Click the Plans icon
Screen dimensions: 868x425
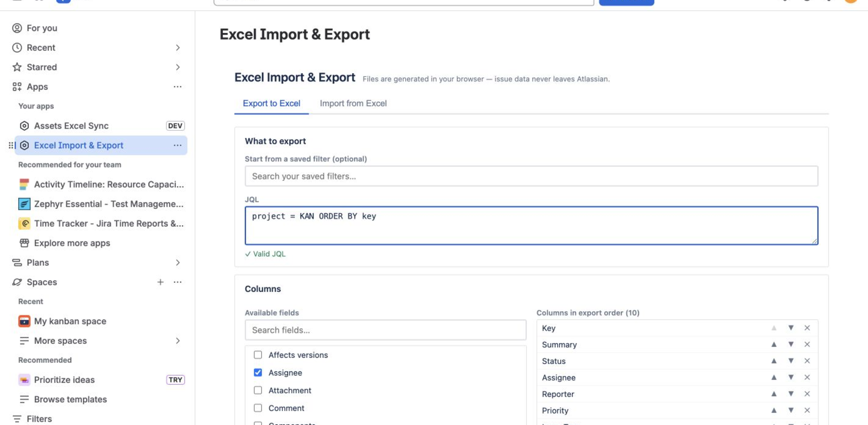17,263
